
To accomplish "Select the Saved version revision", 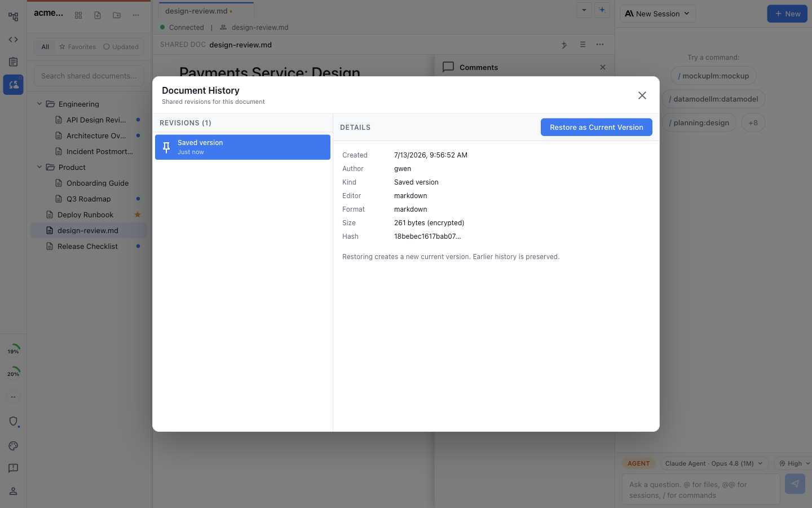I will click(242, 147).
